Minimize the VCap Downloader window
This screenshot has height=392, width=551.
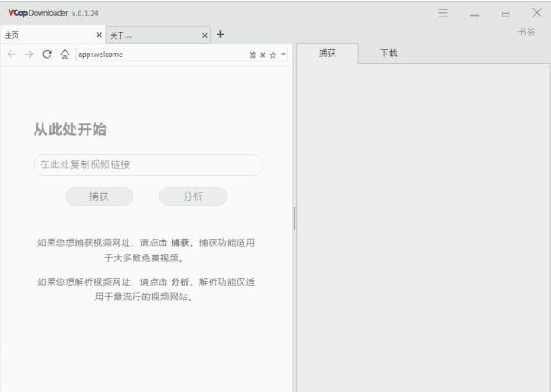[x=475, y=15]
